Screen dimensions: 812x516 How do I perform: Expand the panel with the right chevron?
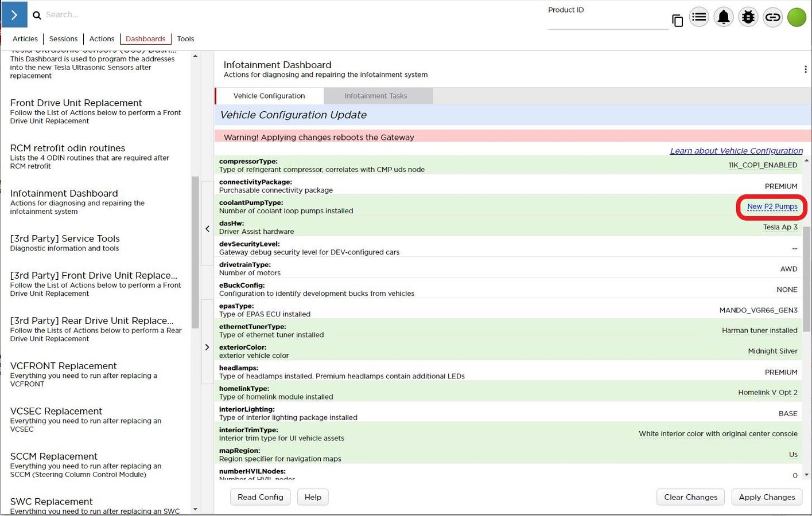[207, 347]
